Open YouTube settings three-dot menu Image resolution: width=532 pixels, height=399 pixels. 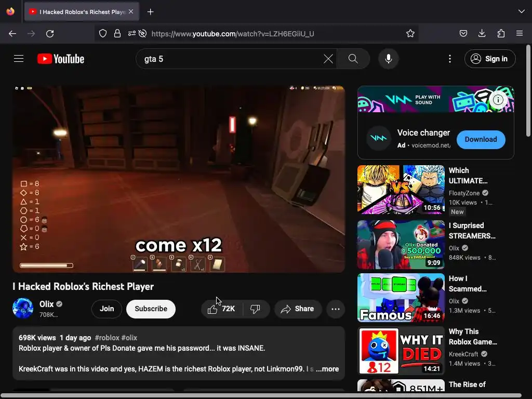[x=450, y=59]
